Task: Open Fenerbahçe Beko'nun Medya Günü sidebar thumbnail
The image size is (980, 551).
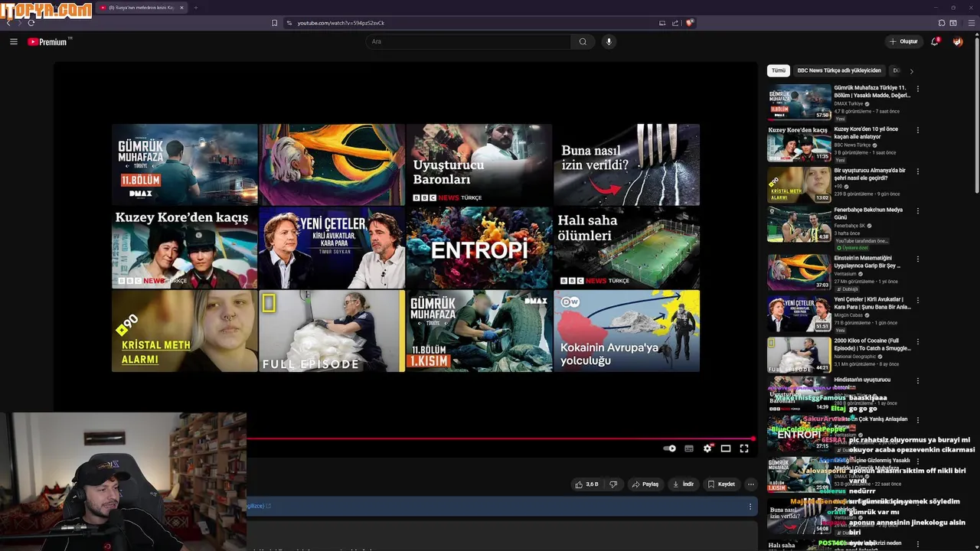Action: (799, 223)
